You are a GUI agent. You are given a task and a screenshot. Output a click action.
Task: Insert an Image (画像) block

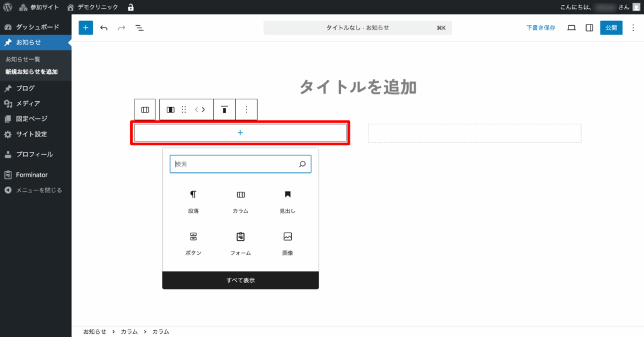pyautogui.click(x=287, y=243)
